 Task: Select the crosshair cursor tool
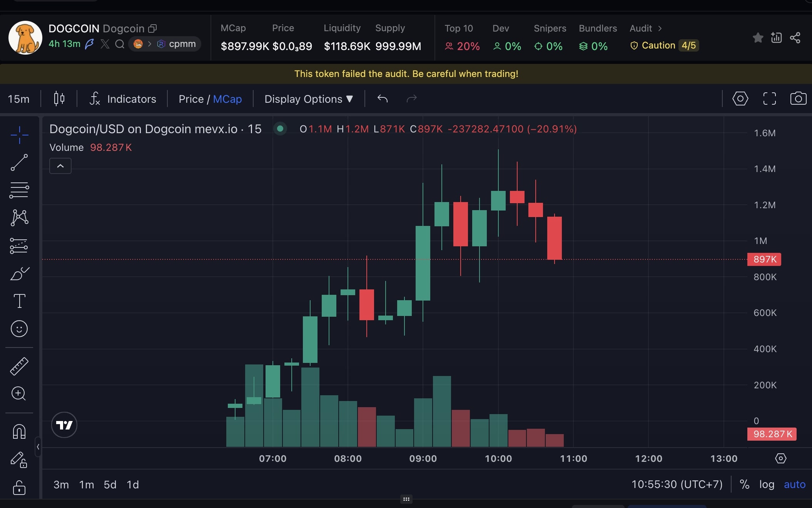pos(19,135)
